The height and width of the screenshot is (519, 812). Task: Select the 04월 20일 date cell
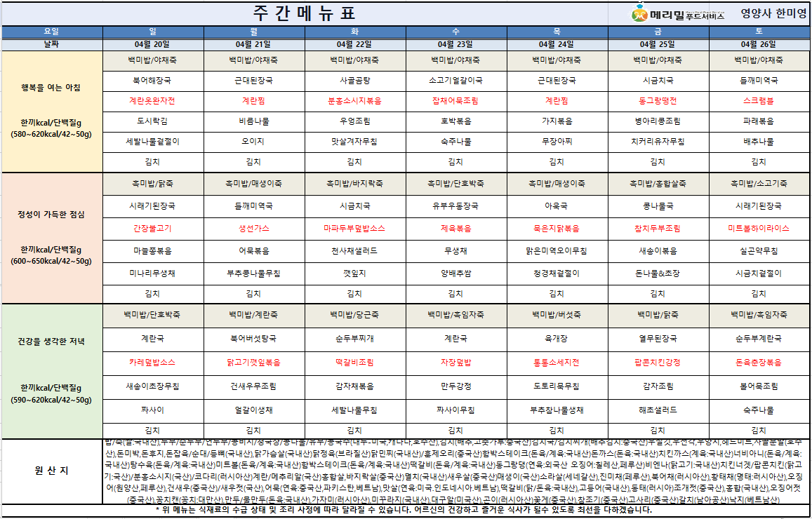click(153, 44)
